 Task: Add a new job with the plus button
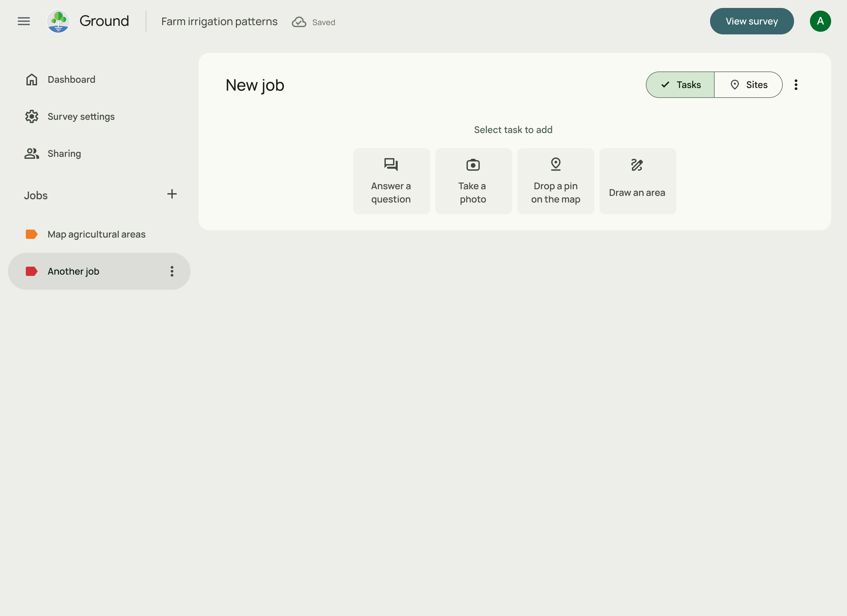click(172, 194)
